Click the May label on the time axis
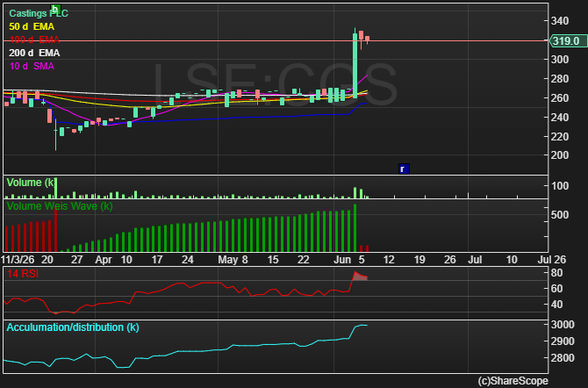Image resolution: width=588 pixels, height=388 pixels. 228,260
